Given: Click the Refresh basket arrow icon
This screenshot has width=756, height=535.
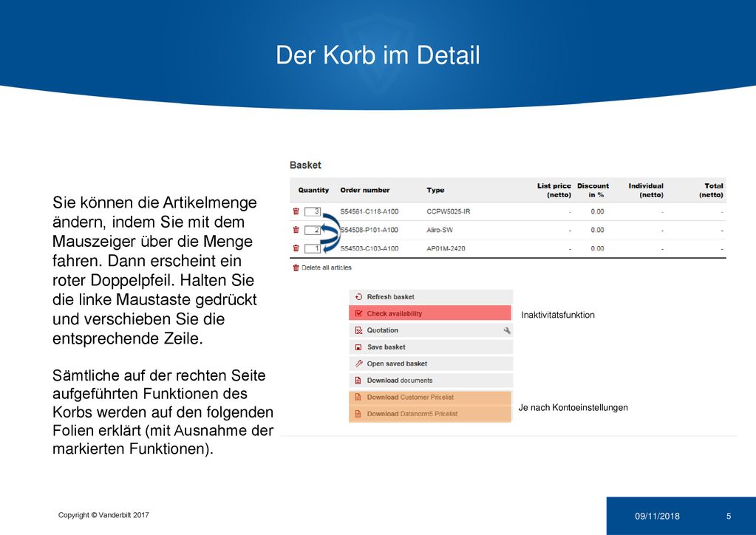Looking at the screenshot, I should pyautogui.click(x=358, y=297).
